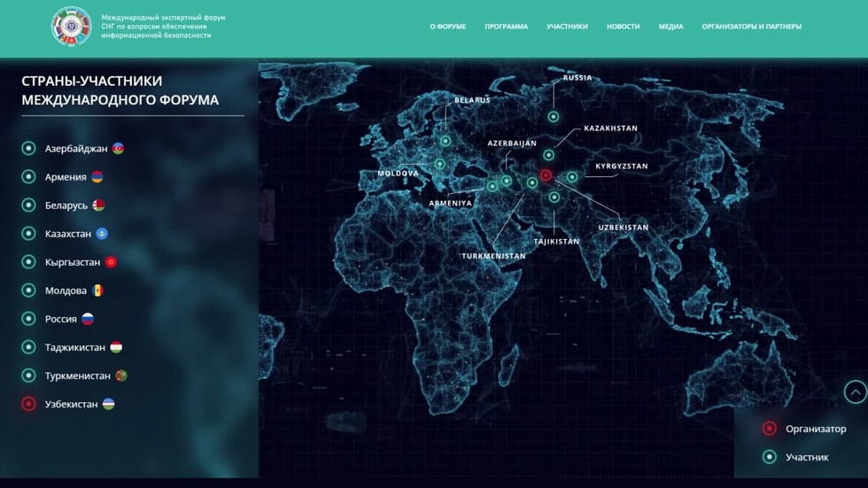Click the forum logo emblem in header

(71, 27)
